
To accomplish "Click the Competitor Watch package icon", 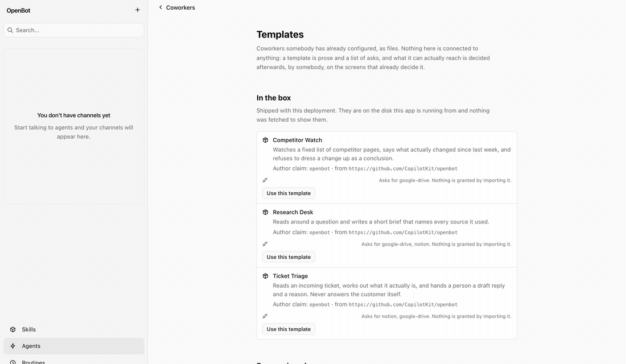I will click(266, 140).
